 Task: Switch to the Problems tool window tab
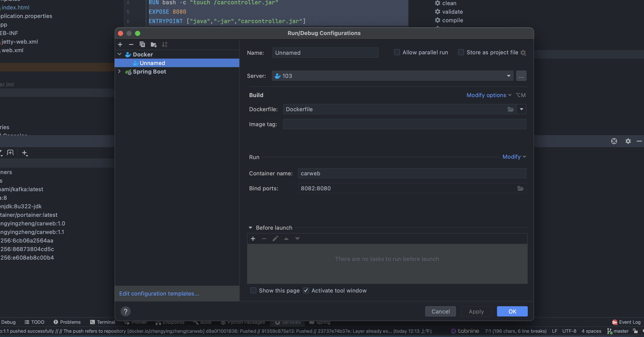pyautogui.click(x=67, y=322)
